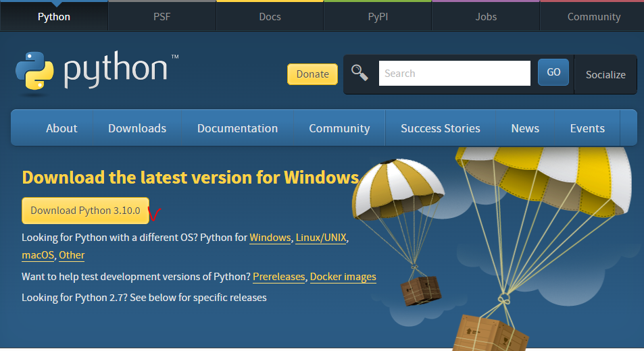Image resolution: width=644 pixels, height=351 pixels.
Task: Click the 'Download the latest version for Windows' heading
Action: pos(191,178)
